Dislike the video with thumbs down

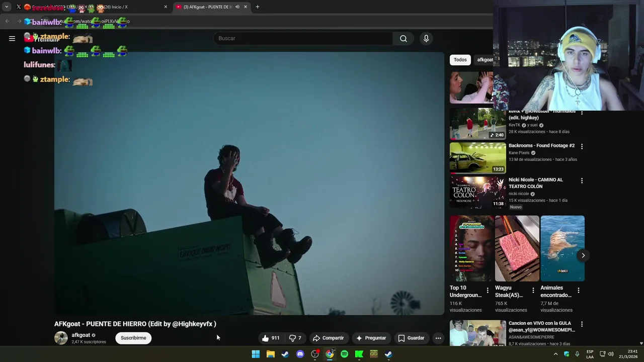tap(295, 338)
